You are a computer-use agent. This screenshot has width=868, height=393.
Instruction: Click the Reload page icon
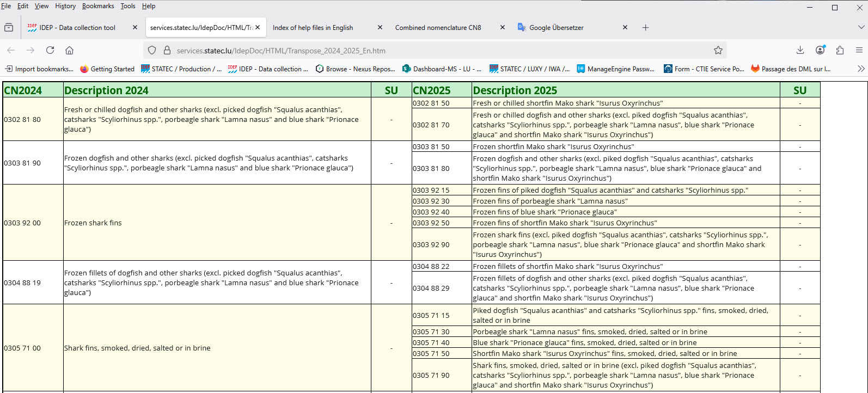point(50,50)
